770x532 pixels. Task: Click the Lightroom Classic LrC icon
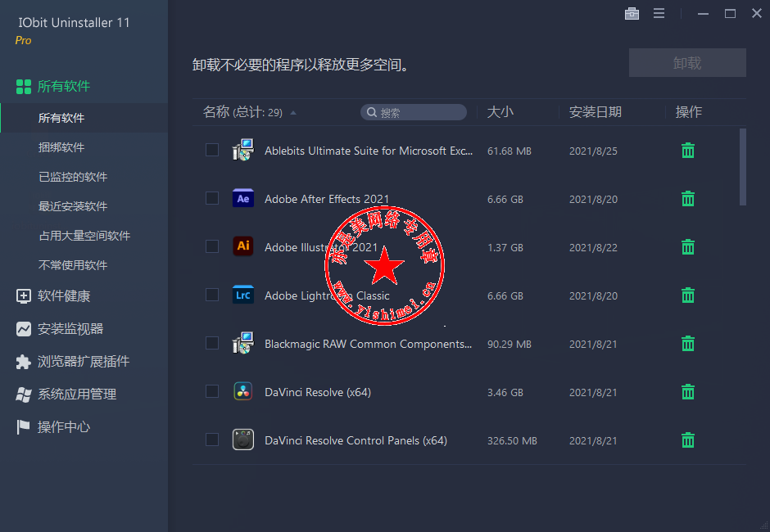[243, 295]
